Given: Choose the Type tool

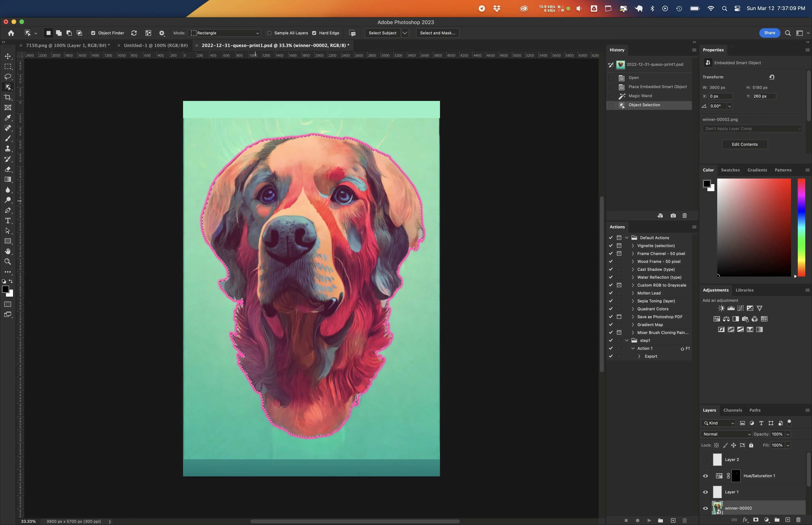Looking at the screenshot, I should [x=8, y=221].
